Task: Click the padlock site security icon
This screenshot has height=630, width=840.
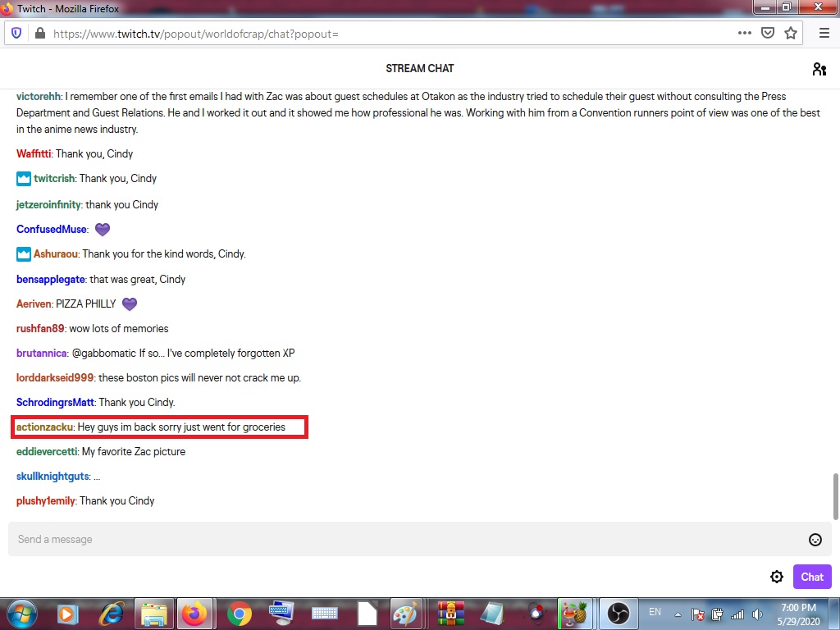Action: (39, 33)
